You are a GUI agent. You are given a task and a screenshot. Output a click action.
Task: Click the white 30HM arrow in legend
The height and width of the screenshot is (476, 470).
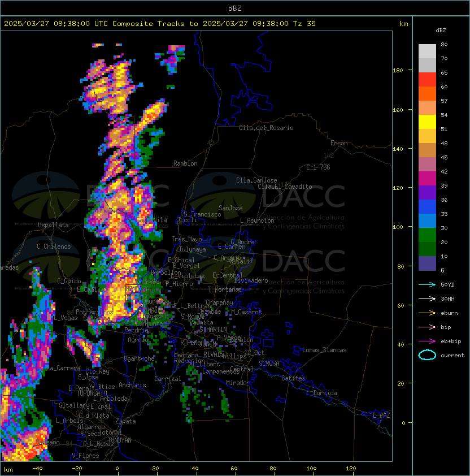[x=427, y=298]
